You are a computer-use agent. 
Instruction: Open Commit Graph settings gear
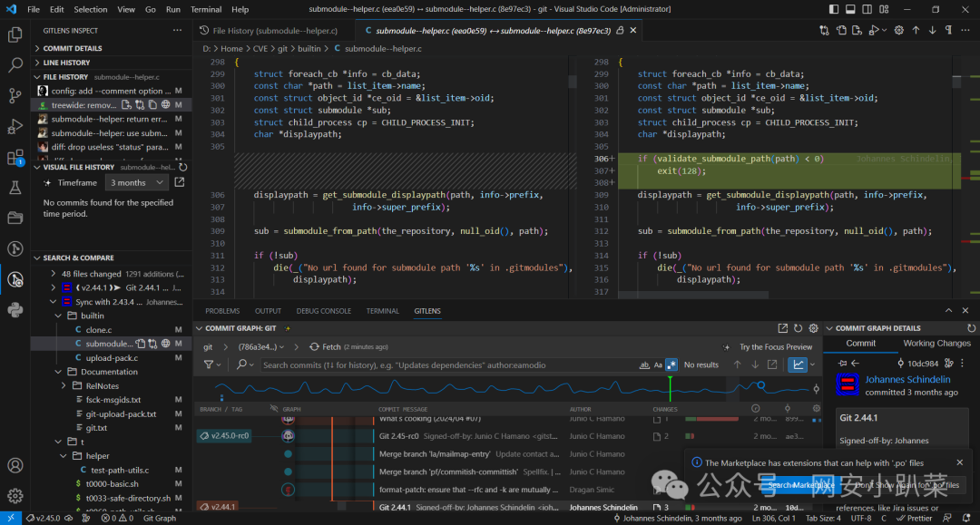pyautogui.click(x=813, y=328)
